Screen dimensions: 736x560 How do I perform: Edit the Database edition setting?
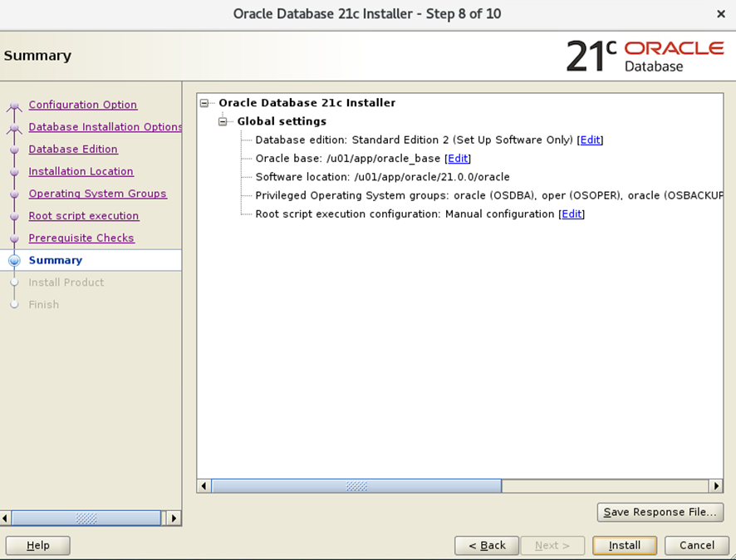coord(590,140)
